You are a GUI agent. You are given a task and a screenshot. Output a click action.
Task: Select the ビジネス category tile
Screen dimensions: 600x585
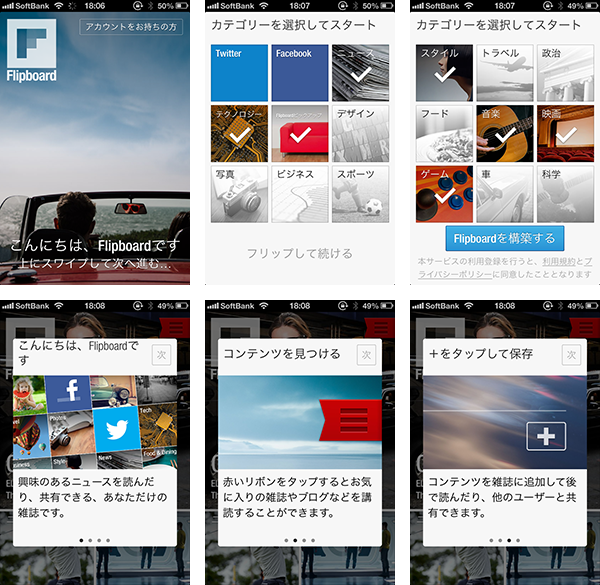[300, 194]
